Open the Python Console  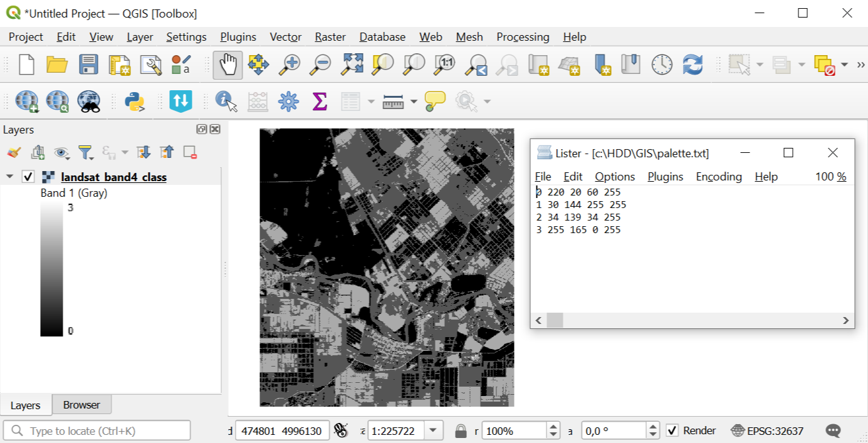pyautogui.click(x=135, y=101)
